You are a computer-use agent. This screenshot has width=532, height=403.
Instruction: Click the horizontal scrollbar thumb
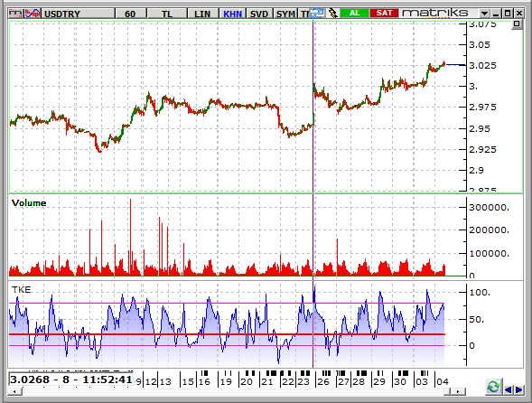[447, 392]
